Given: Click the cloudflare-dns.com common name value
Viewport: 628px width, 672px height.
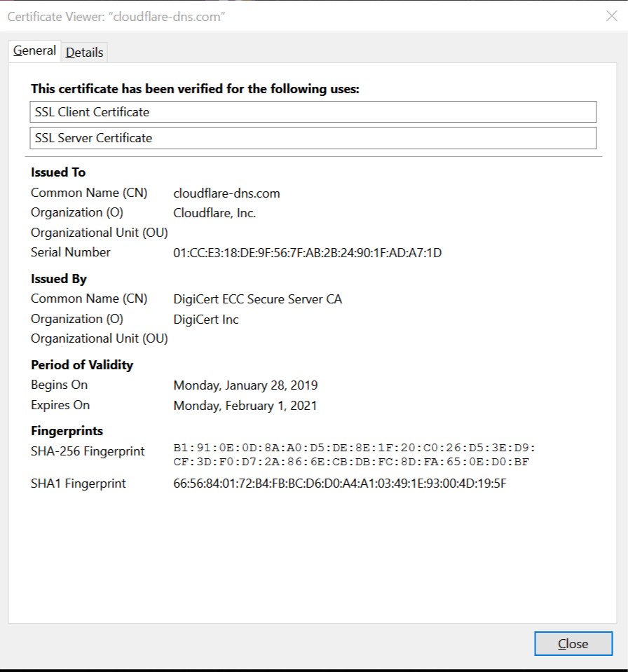Looking at the screenshot, I should coord(226,193).
